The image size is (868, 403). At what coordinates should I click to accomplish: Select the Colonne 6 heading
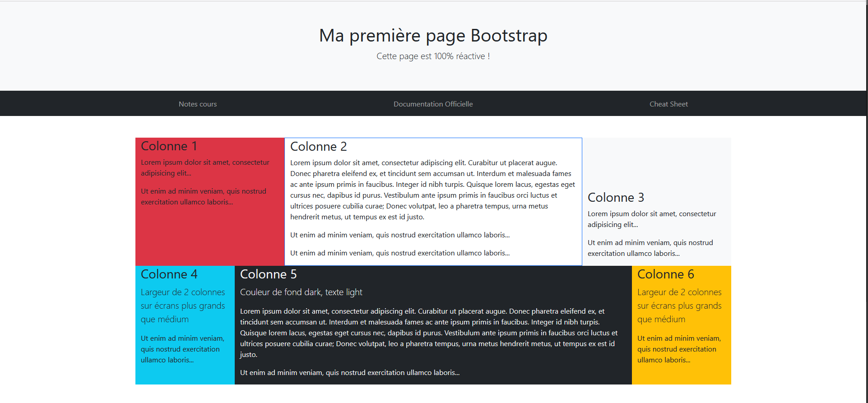[x=665, y=274]
